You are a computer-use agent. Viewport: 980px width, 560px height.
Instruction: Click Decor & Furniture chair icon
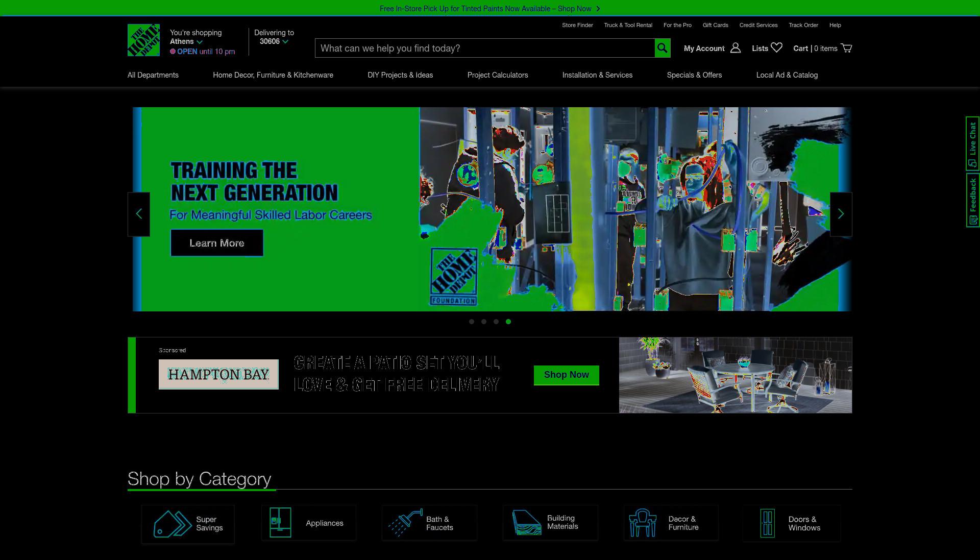coord(643,522)
